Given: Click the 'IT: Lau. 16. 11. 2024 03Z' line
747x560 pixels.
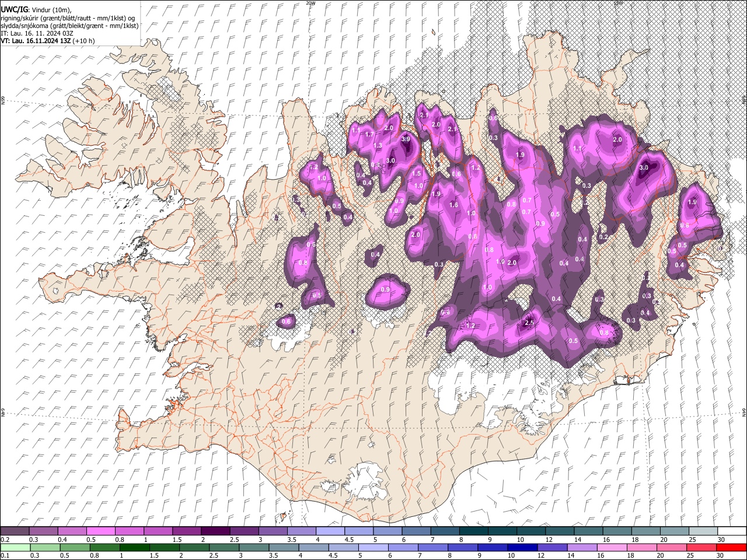Looking at the screenshot, I should 37,33.
